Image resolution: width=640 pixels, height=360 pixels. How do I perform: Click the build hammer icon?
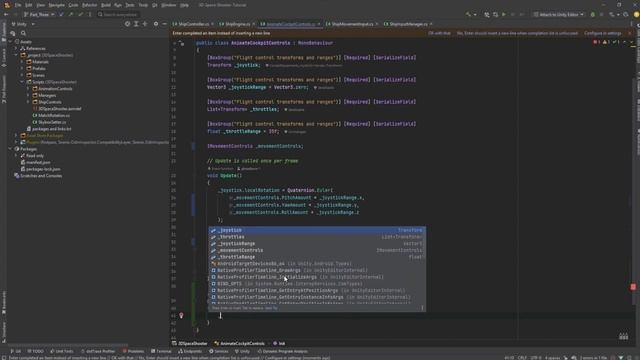click(x=468, y=14)
